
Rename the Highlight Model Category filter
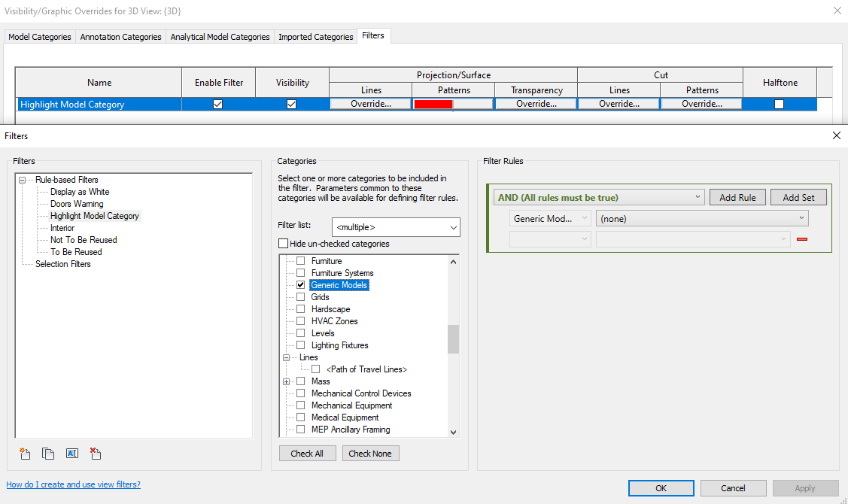click(71, 454)
